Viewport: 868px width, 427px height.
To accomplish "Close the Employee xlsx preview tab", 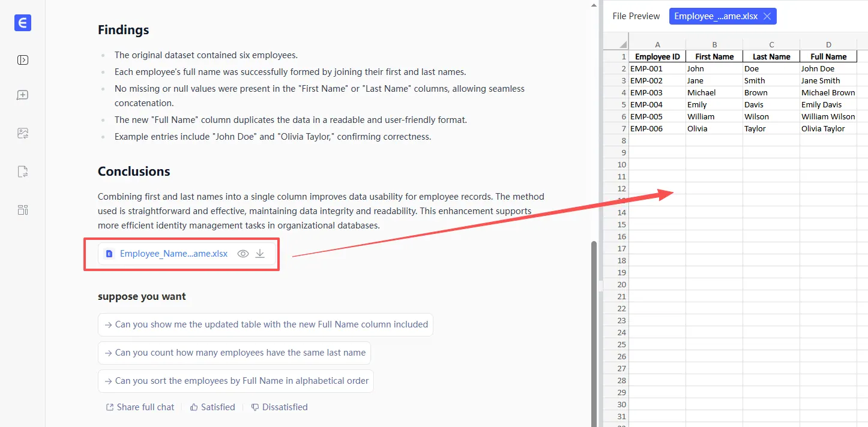I will pos(767,16).
